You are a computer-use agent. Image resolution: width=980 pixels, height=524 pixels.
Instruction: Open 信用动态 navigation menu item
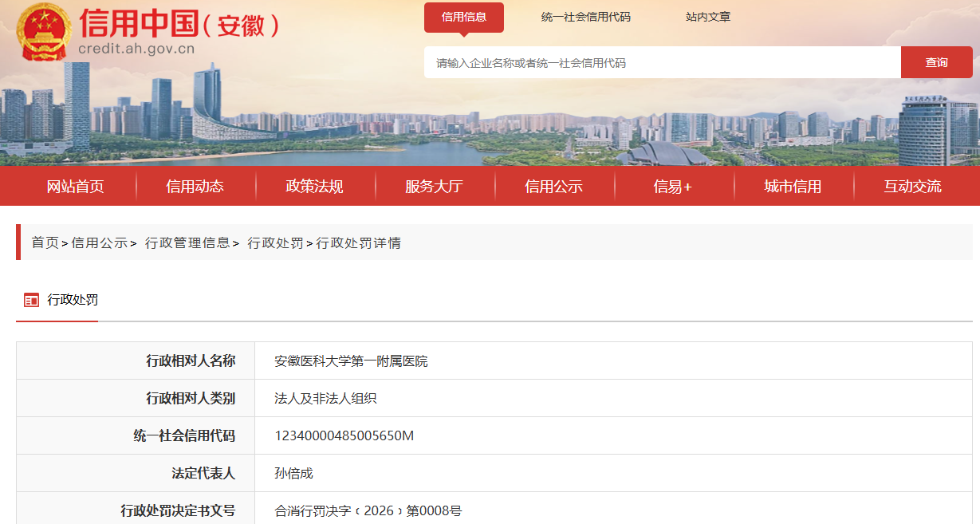[195, 187]
